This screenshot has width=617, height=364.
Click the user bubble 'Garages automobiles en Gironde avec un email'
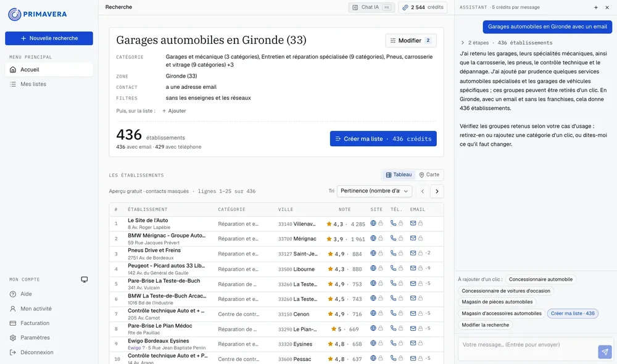(x=547, y=27)
